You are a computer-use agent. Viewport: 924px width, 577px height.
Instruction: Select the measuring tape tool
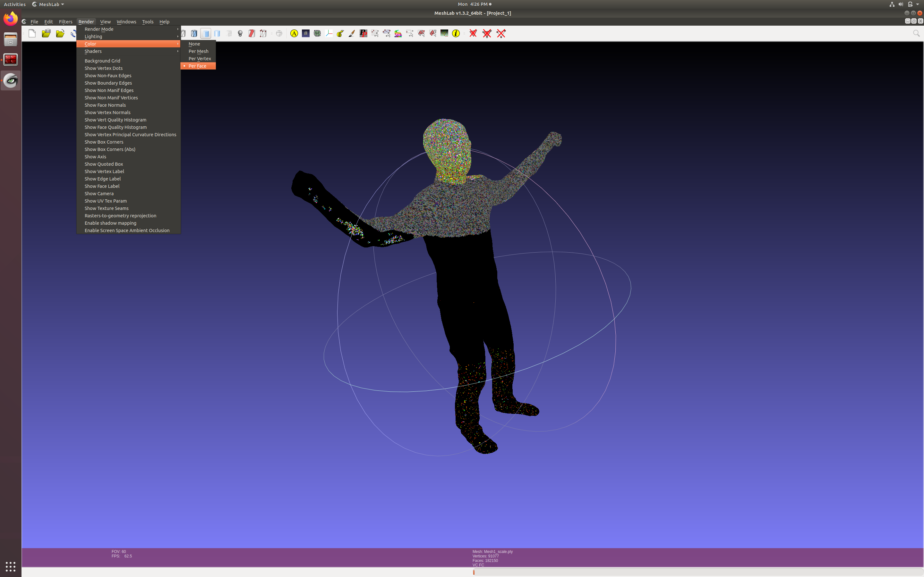click(339, 34)
